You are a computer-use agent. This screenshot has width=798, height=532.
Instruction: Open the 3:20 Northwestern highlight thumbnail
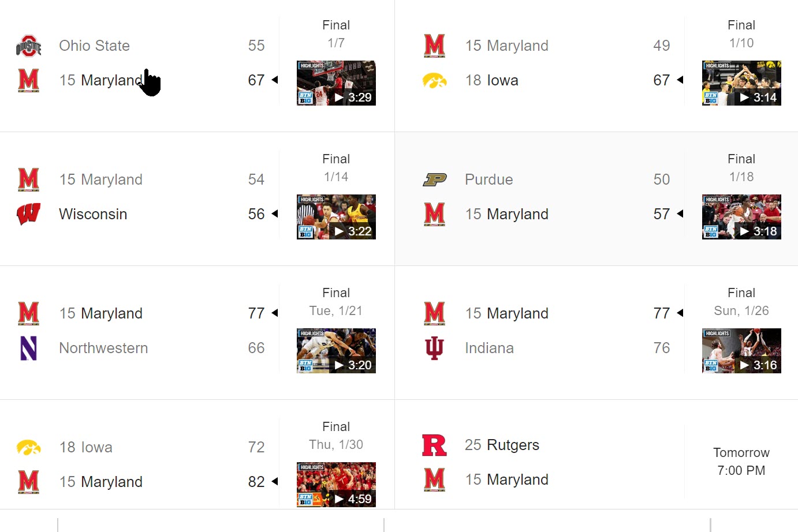coord(336,351)
